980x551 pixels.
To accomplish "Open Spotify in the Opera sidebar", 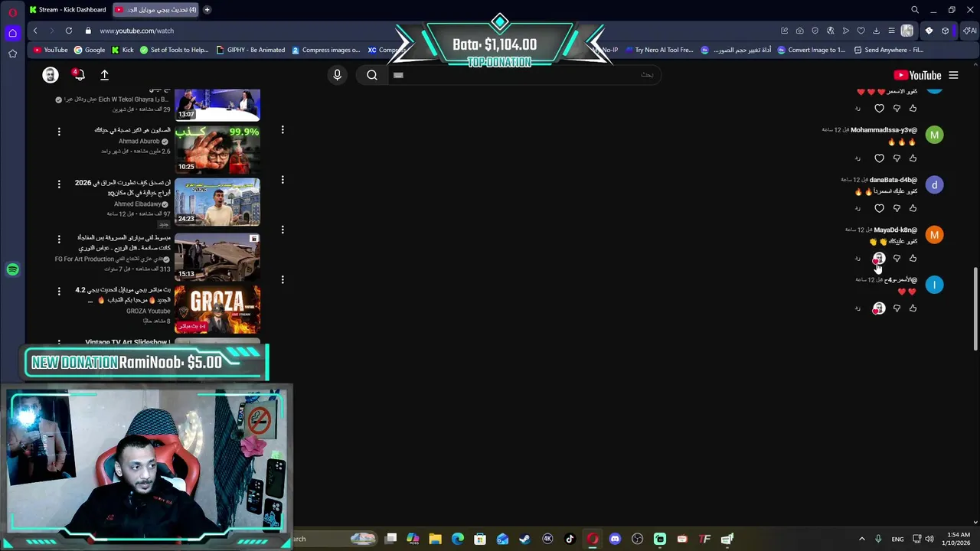I will 12,269.
